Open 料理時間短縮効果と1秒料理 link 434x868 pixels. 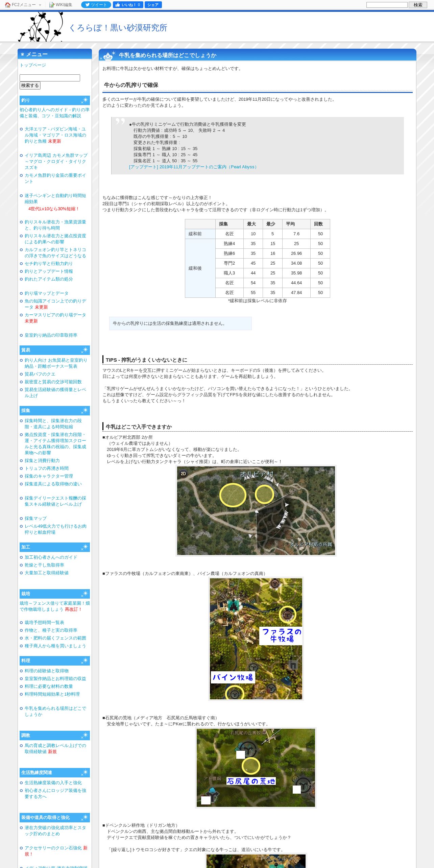click(x=52, y=694)
